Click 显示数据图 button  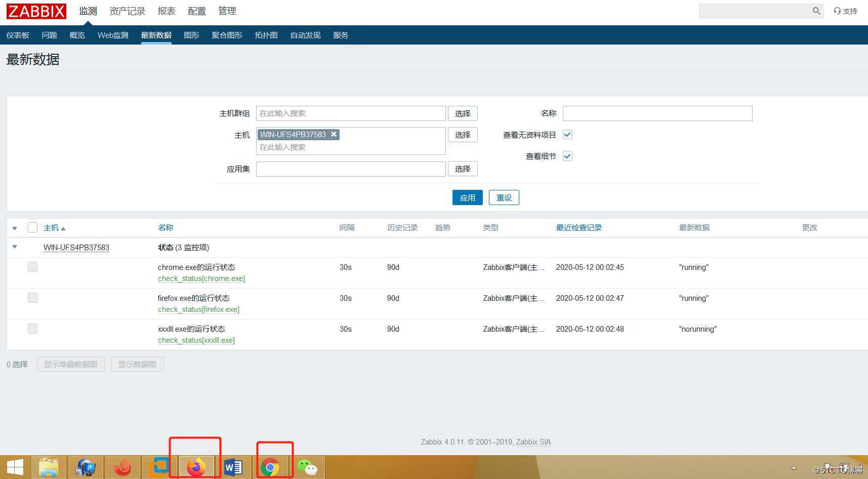(x=137, y=364)
